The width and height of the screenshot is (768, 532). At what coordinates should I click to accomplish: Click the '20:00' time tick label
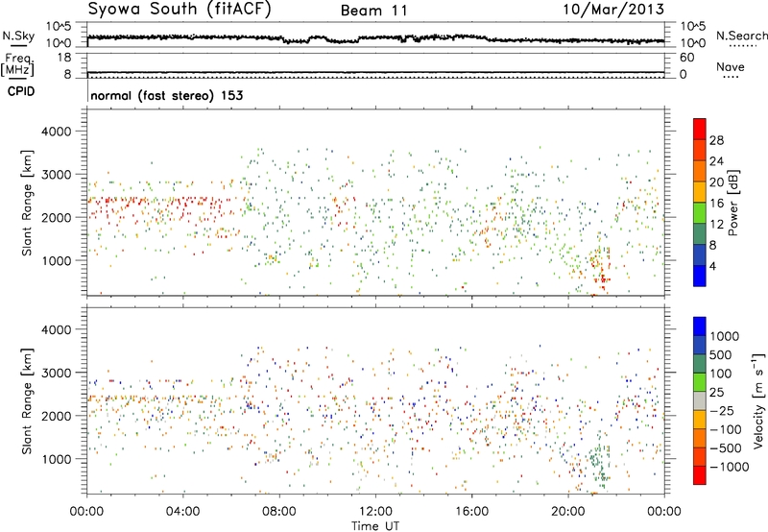[x=567, y=512]
